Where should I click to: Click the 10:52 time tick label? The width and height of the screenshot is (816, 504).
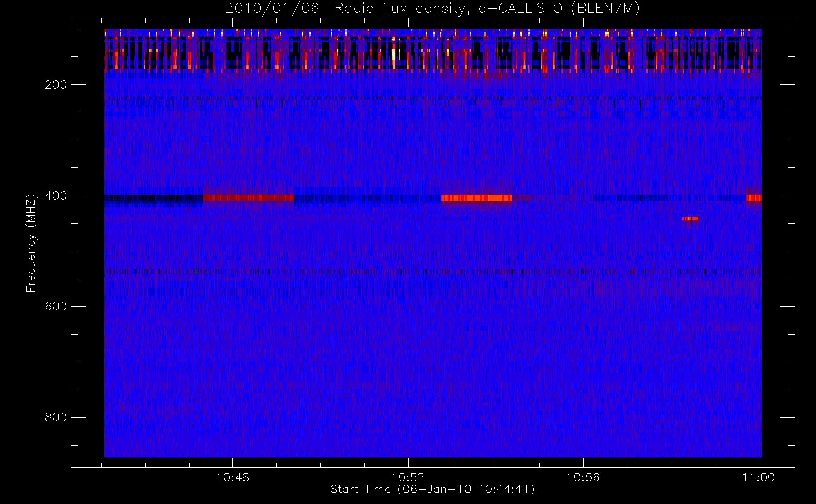[408, 477]
